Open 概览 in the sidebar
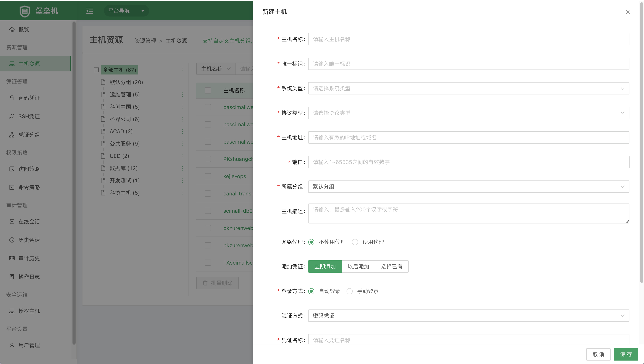Screen dimensions: 644x364 click(x=35, y=30)
